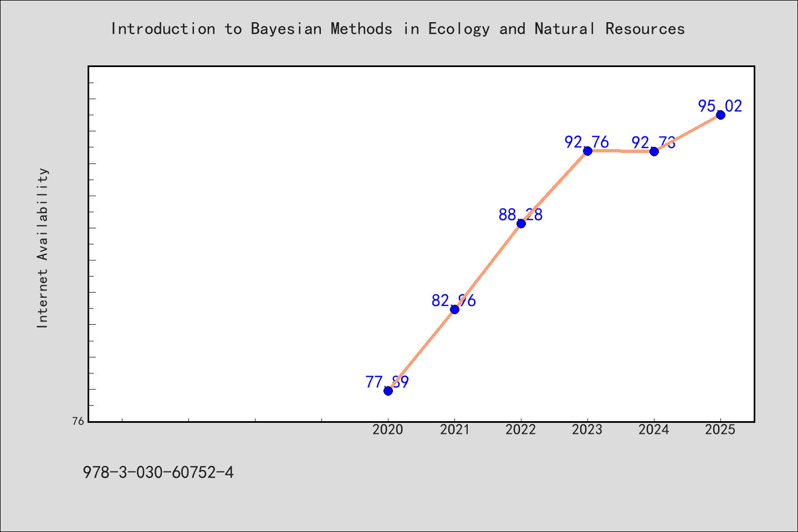Click the y-axis tick label 76

point(79,421)
